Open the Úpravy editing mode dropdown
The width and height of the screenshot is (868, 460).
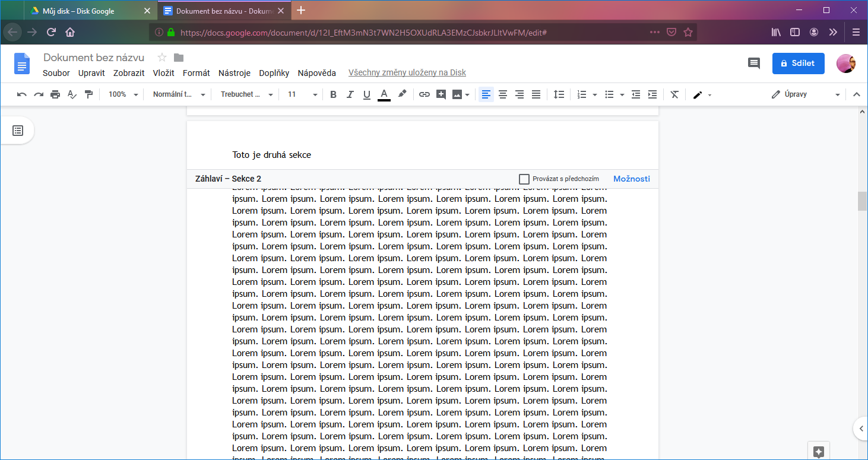[806, 94]
